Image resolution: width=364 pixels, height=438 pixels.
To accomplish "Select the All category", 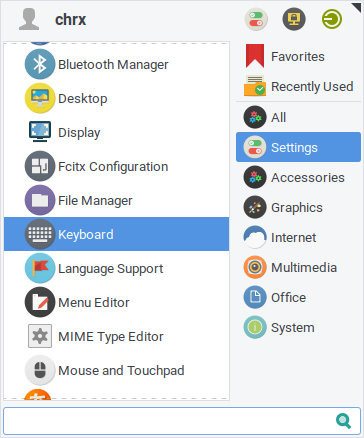I will tap(298, 117).
